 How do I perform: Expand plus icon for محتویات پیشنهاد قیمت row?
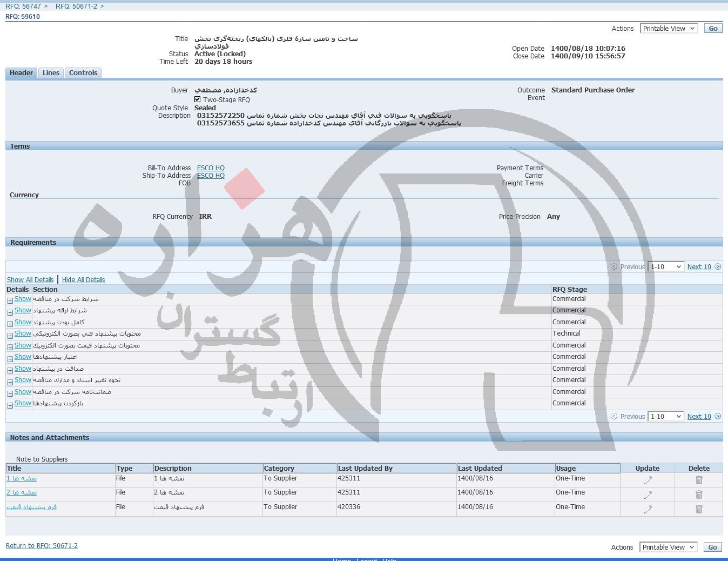[10, 347]
